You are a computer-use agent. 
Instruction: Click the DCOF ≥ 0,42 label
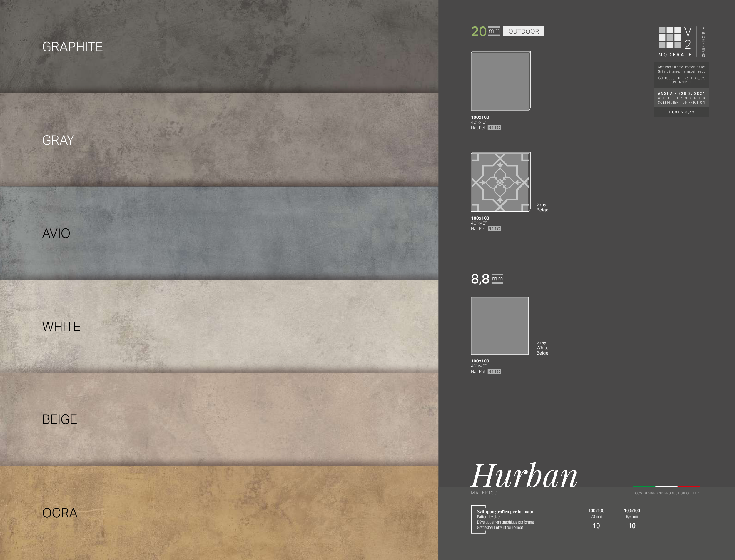click(681, 112)
